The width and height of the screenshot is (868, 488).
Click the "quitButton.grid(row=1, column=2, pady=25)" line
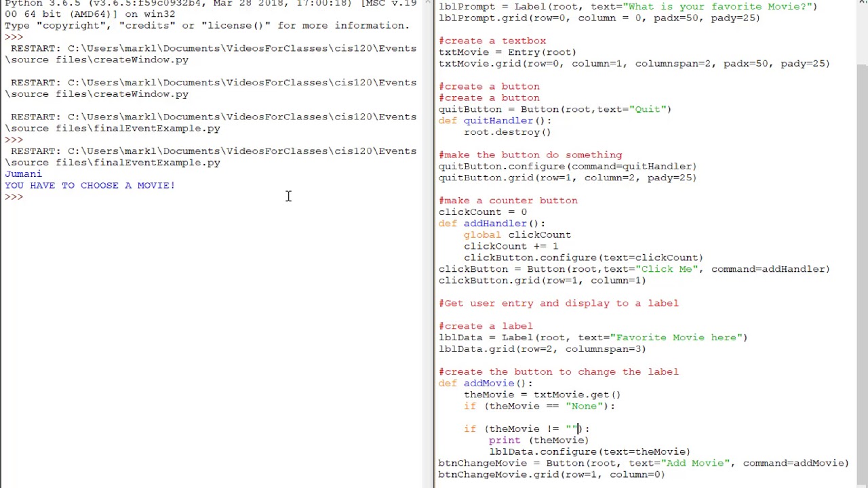(x=568, y=178)
